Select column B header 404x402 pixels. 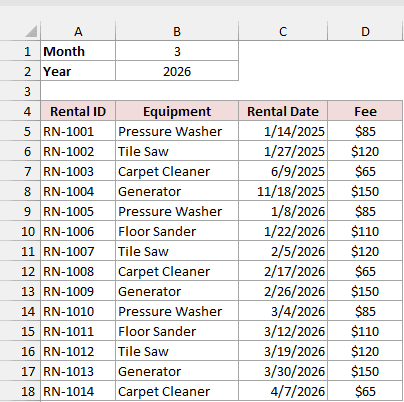[177, 31]
